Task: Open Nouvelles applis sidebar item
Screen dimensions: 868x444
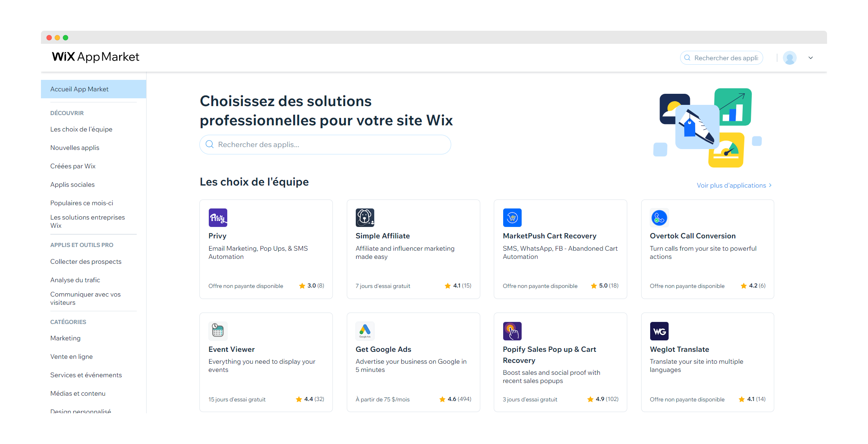Action: (75, 148)
